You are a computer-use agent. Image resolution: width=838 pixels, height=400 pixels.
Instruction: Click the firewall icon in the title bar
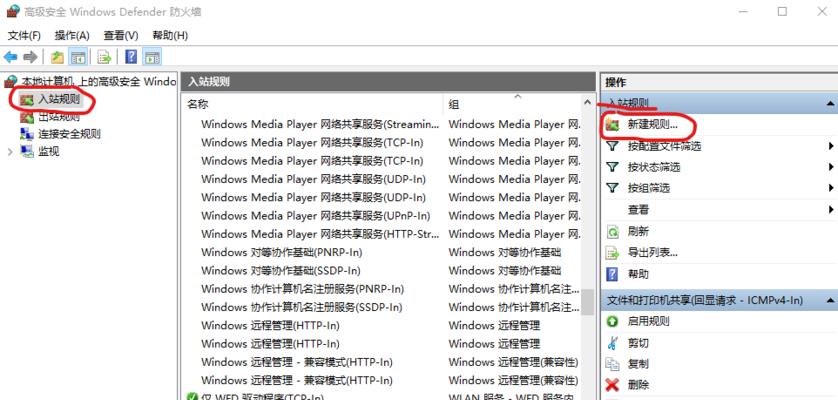pyautogui.click(x=13, y=11)
